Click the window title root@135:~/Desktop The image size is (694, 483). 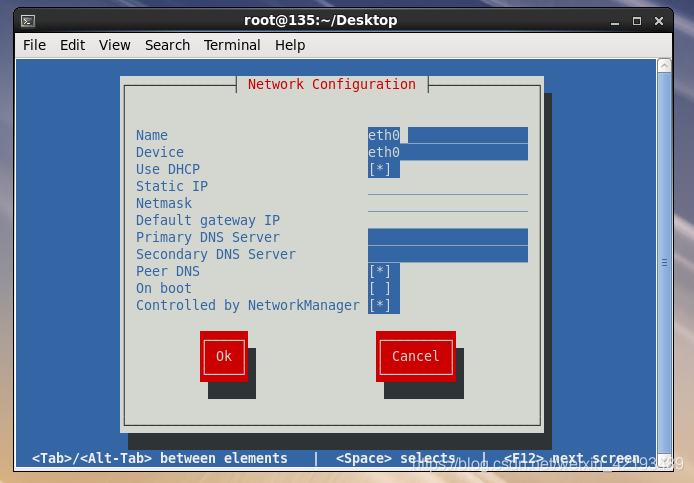click(320, 20)
